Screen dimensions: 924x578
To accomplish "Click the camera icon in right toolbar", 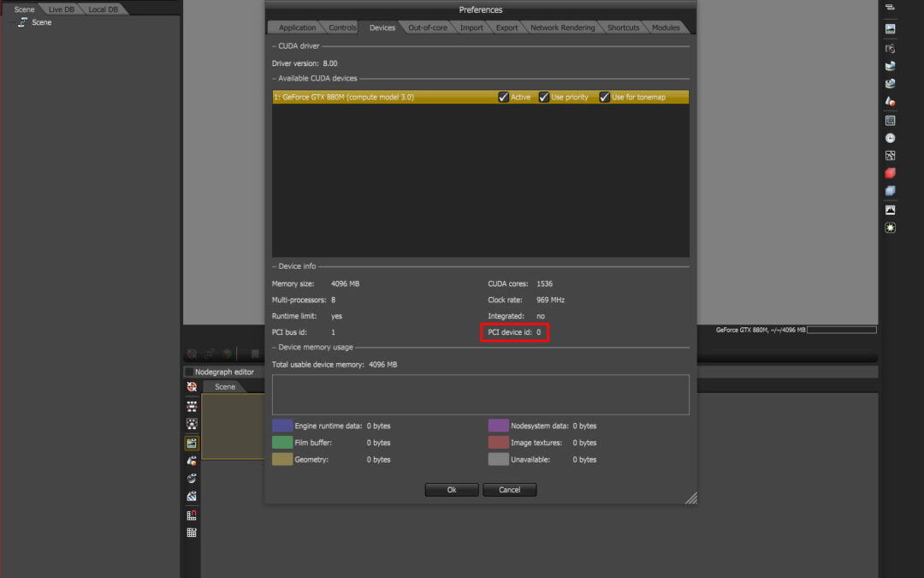I will coord(890,49).
